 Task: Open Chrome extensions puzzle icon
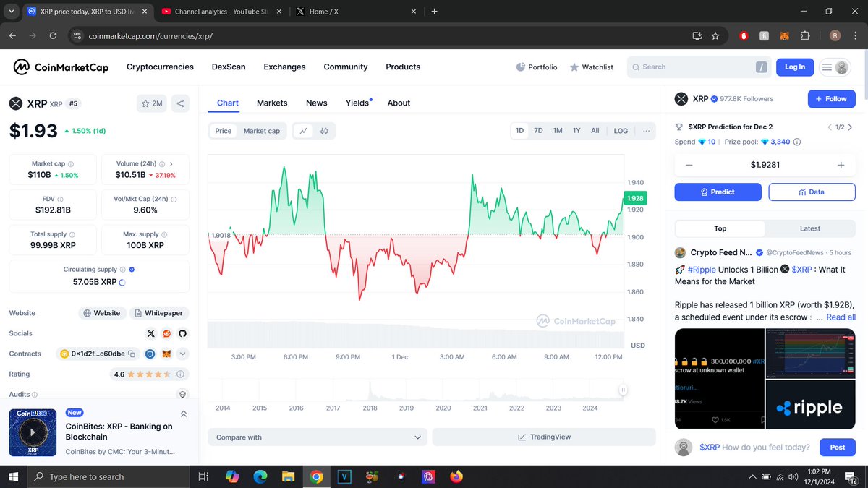(805, 35)
